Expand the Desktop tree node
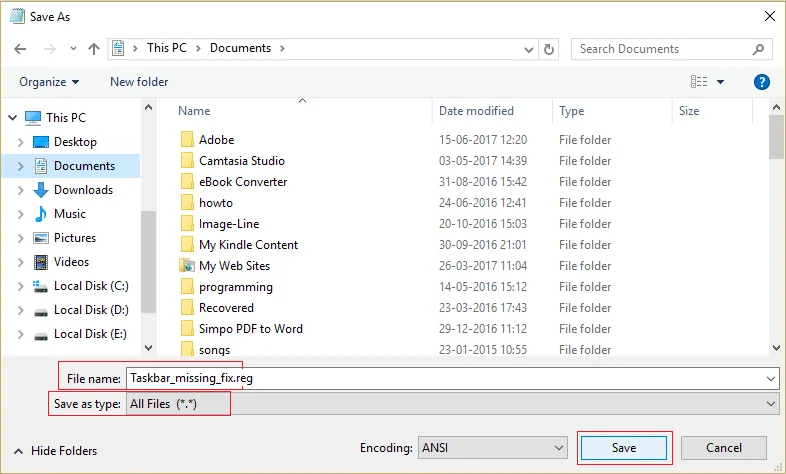This screenshot has width=786, height=474. [21, 142]
